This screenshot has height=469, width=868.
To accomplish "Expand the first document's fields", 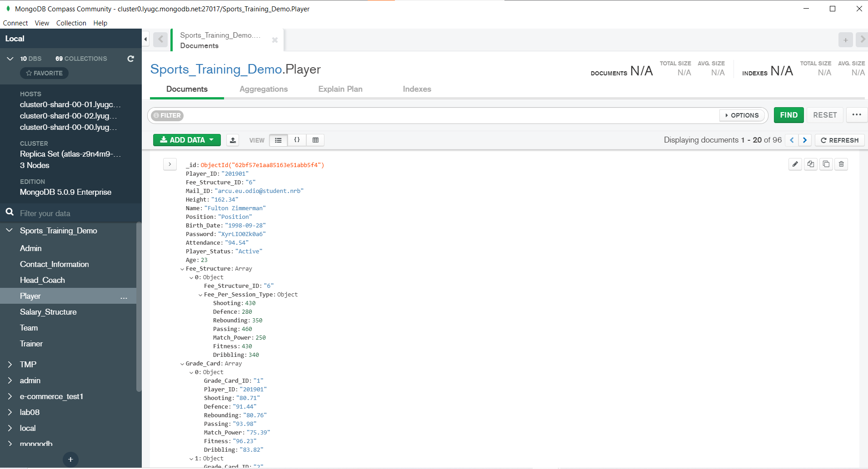I will (170, 164).
